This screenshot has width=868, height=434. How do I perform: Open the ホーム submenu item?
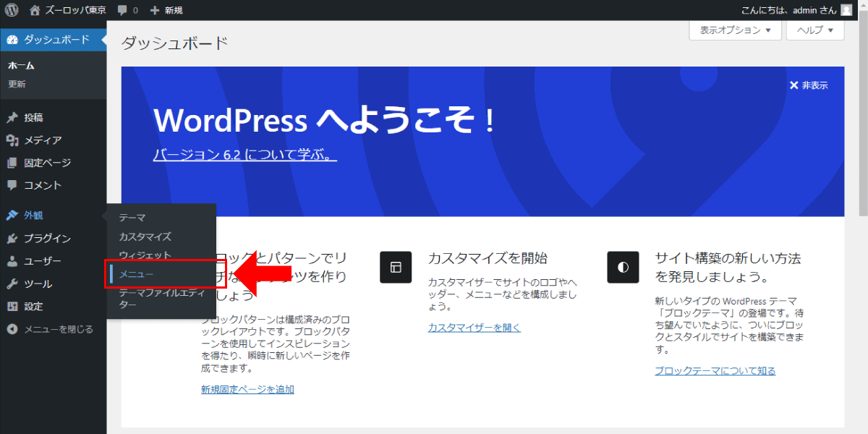pyautogui.click(x=22, y=66)
